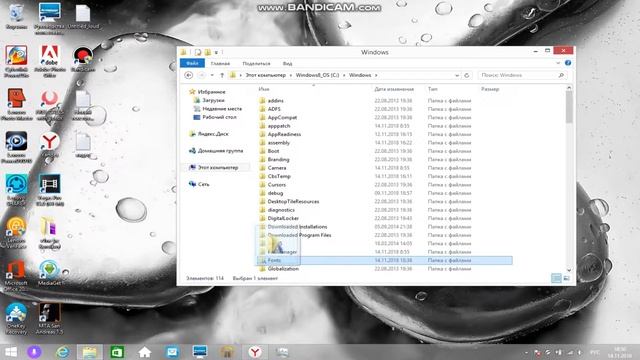The width and height of the screenshot is (640, 360).
Task: Open Quick Access toolbar customize dropdown
Action: coord(216,52)
